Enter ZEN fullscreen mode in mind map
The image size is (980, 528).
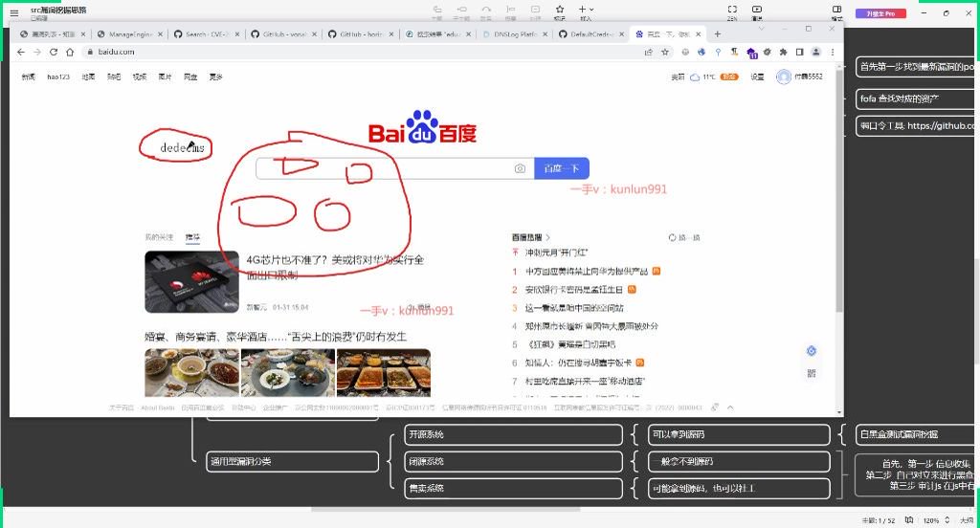(732, 10)
